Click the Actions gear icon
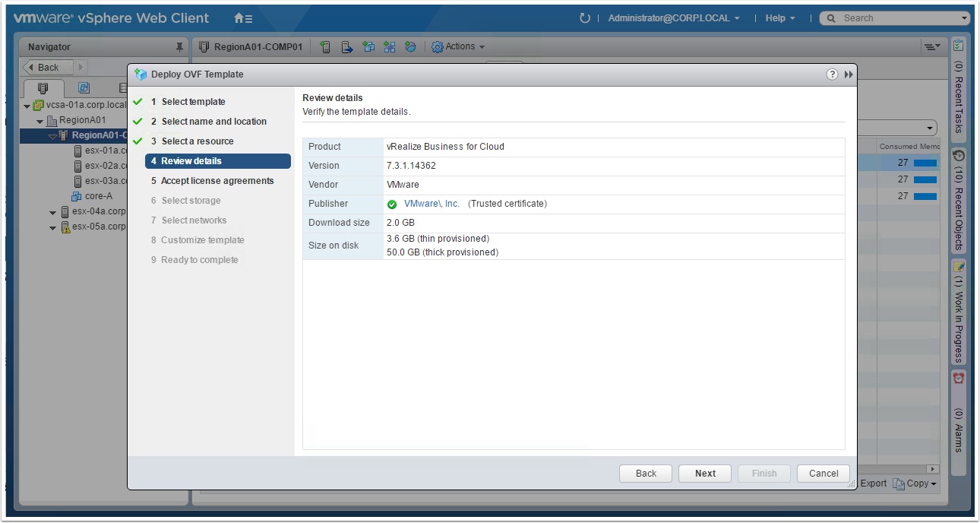The width and height of the screenshot is (980, 523). point(438,47)
